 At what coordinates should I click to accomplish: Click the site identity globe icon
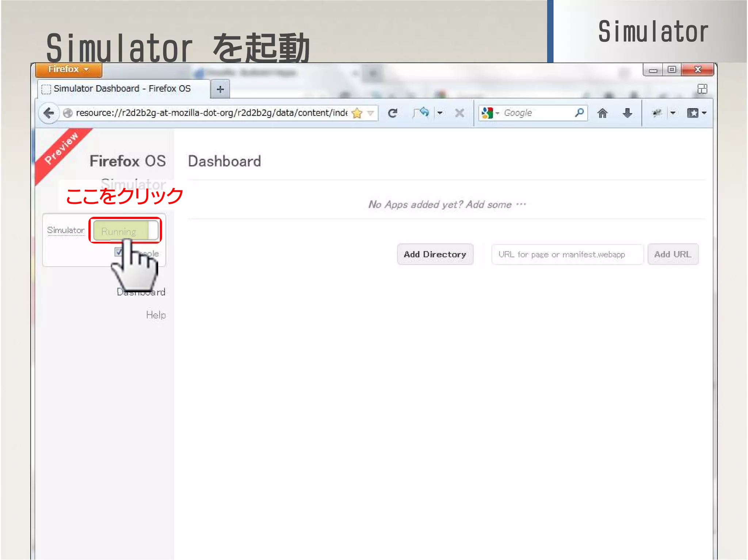tap(68, 113)
